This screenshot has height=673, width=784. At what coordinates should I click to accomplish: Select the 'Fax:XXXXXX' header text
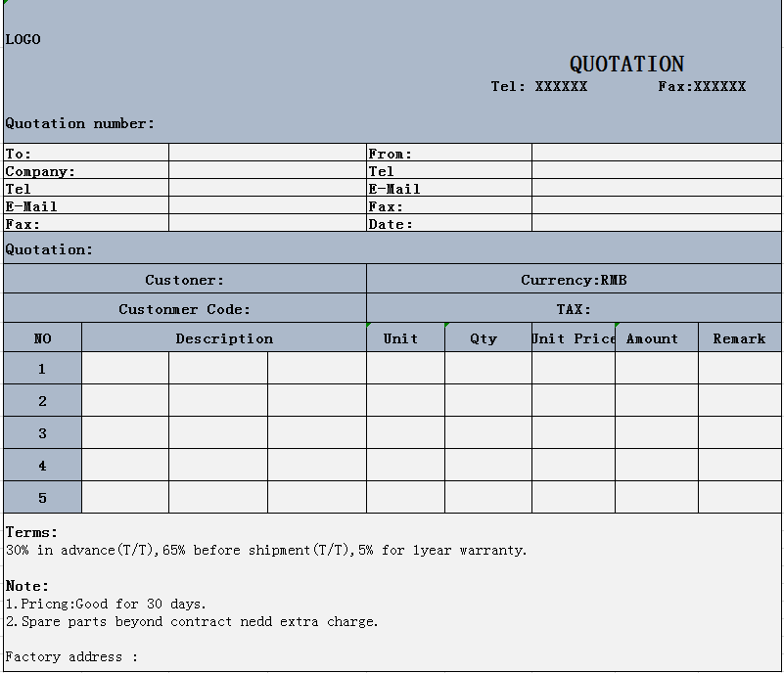point(702,86)
